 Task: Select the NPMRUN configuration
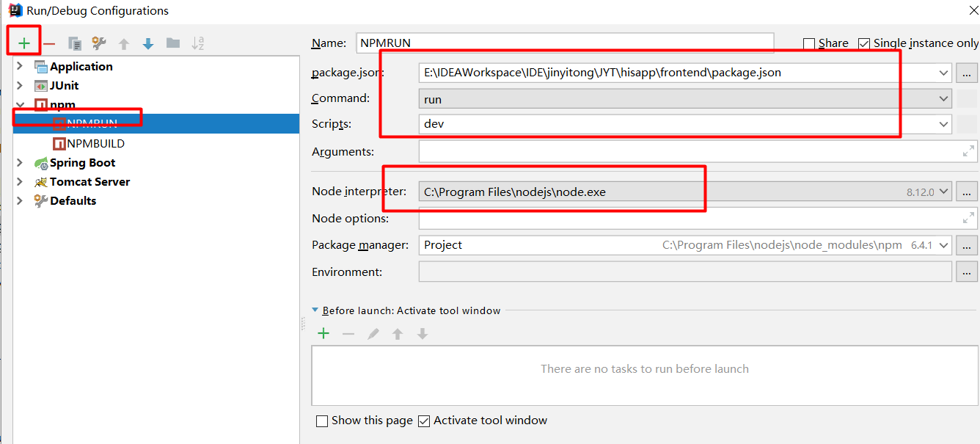click(156, 124)
